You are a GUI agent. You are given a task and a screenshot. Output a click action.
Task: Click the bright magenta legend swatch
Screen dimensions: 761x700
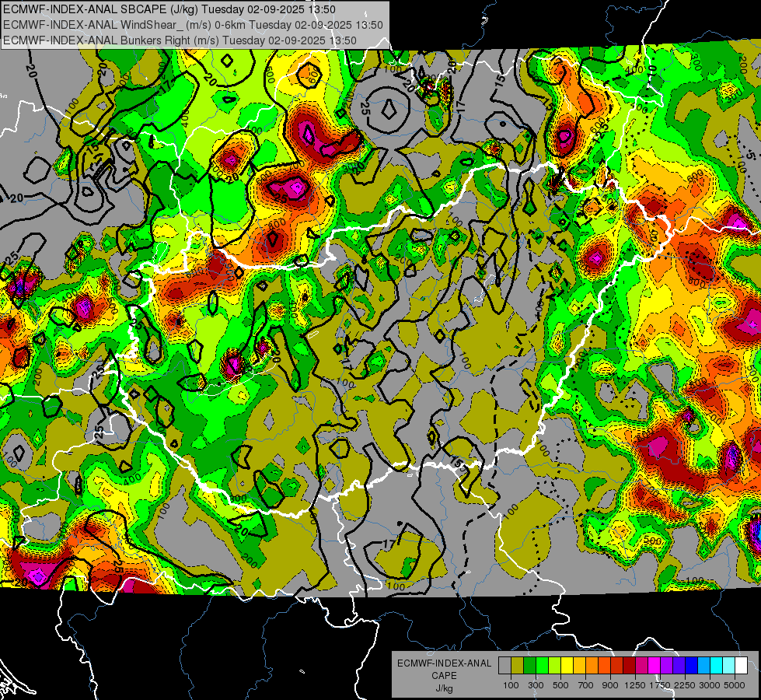[x=655, y=666]
